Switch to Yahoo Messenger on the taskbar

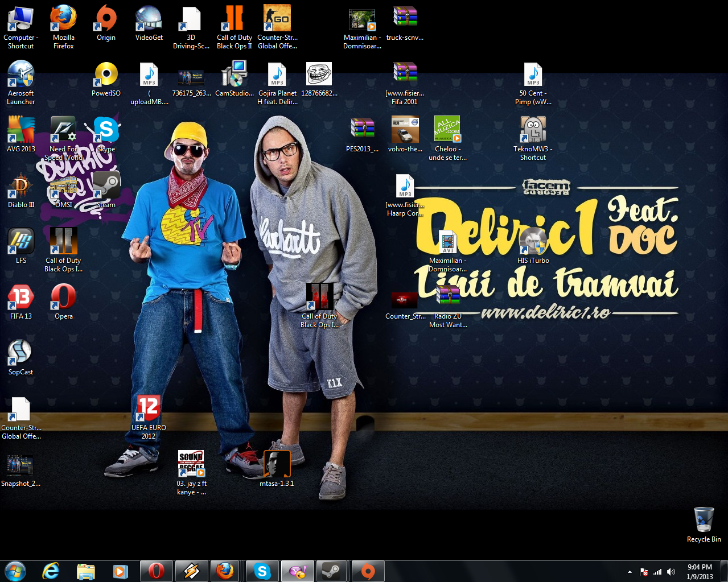(298, 571)
